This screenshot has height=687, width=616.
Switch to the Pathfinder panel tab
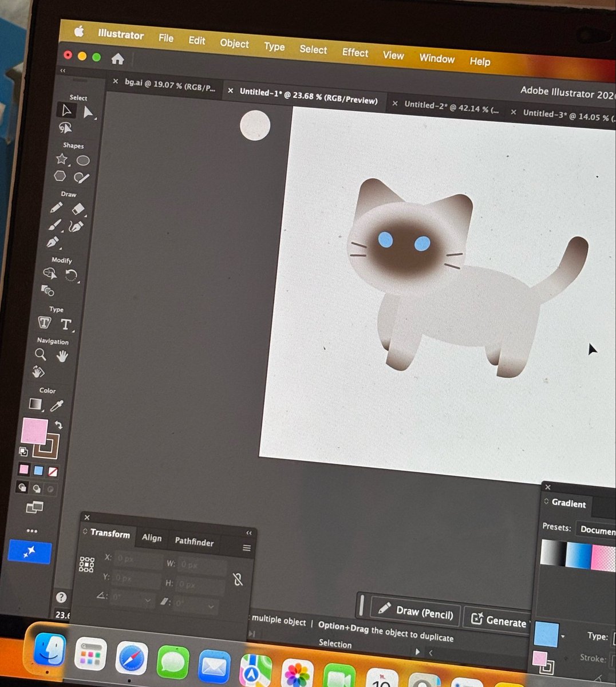[194, 542]
